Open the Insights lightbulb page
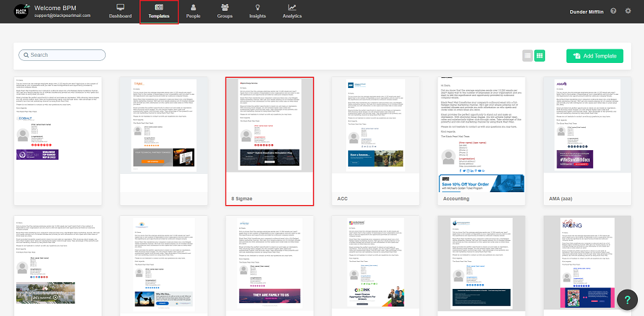This screenshot has height=316, width=644. (x=257, y=11)
